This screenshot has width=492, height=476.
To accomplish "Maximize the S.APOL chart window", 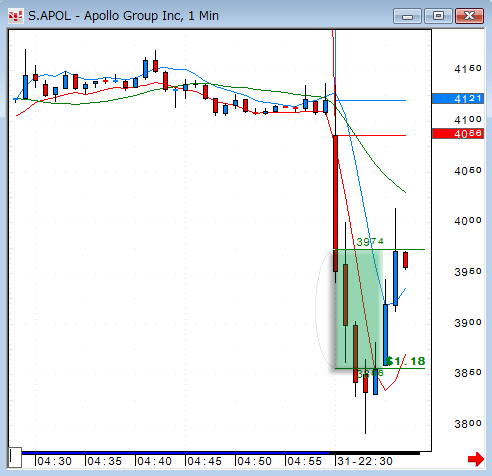I will tap(438, 16).
